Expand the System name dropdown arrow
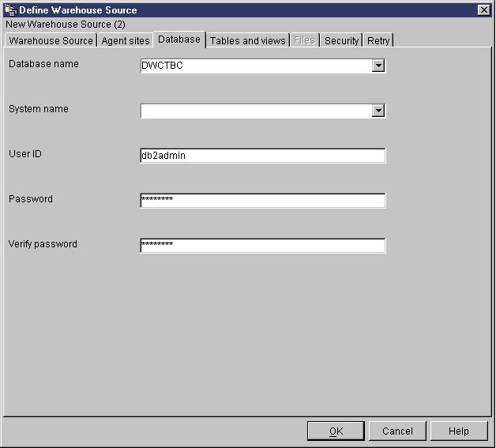 [x=378, y=111]
